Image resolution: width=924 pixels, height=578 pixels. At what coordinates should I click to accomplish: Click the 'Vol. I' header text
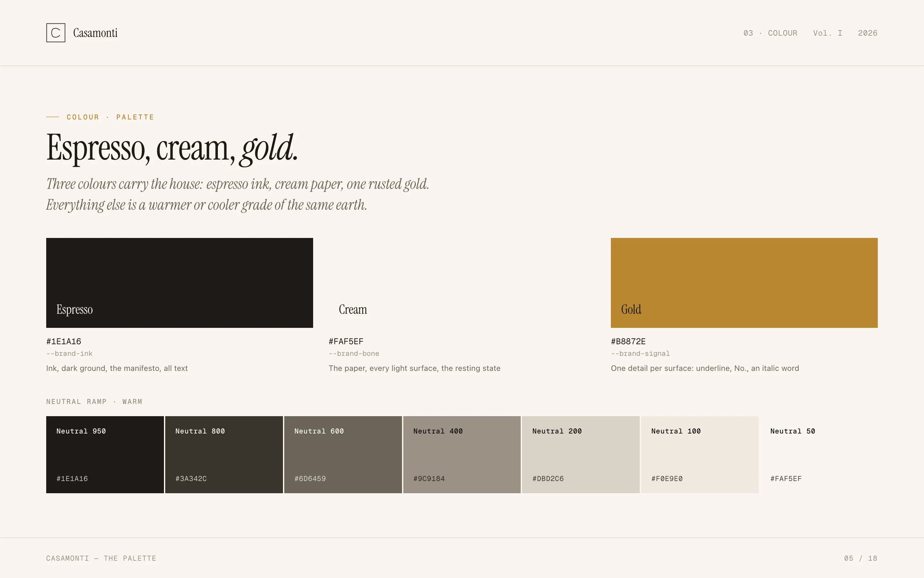point(827,33)
